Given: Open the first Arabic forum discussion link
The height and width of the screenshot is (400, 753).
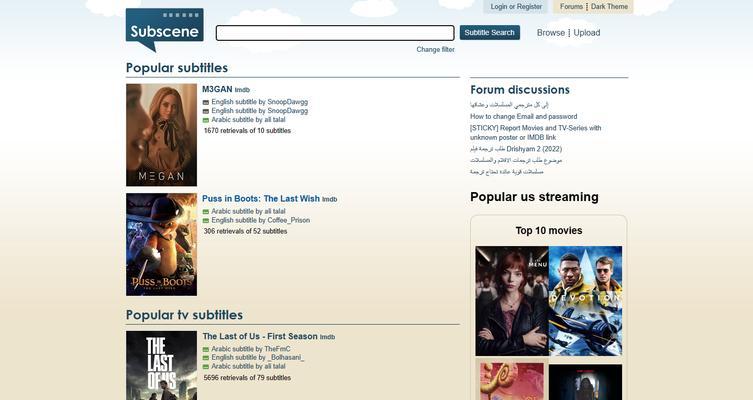Looking at the screenshot, I should (x=509, y=105).
